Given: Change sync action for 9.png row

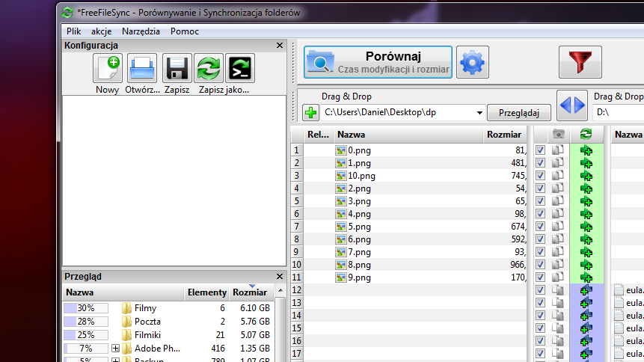Looking at the screenshot, I should 586,278.
